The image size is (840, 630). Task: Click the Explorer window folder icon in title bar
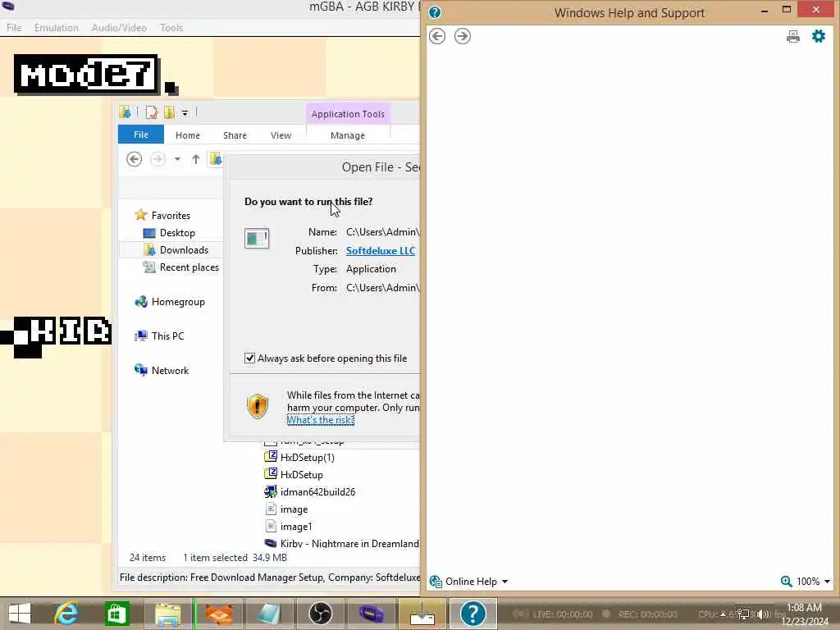click(126, 112)
